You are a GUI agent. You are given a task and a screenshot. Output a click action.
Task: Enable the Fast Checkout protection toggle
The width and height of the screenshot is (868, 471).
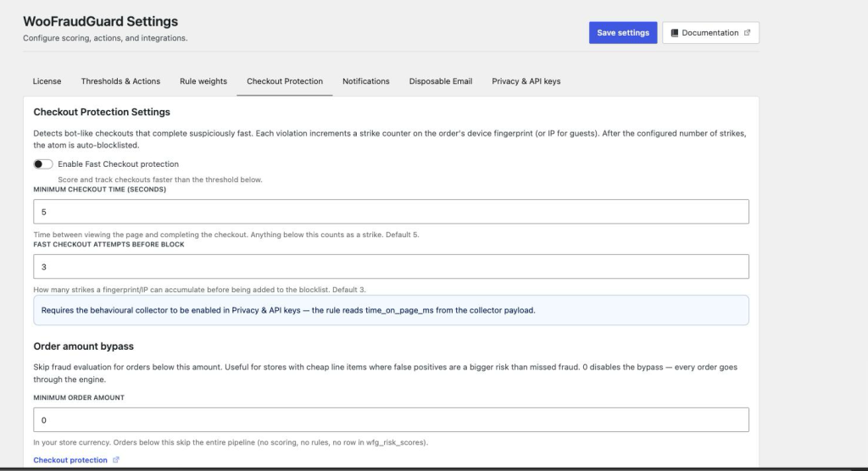42,163
